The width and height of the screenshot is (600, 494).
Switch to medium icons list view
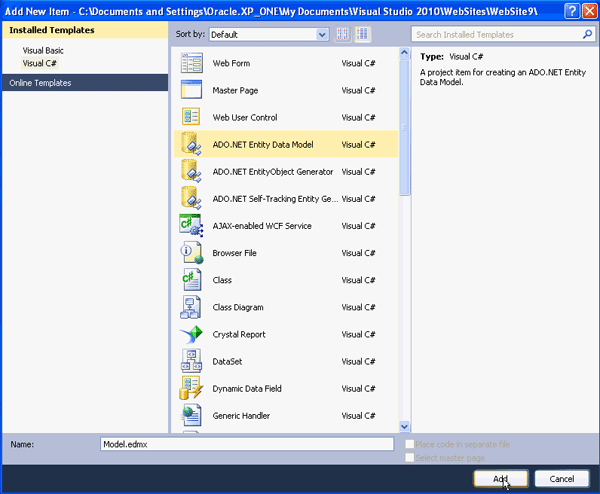362,34
